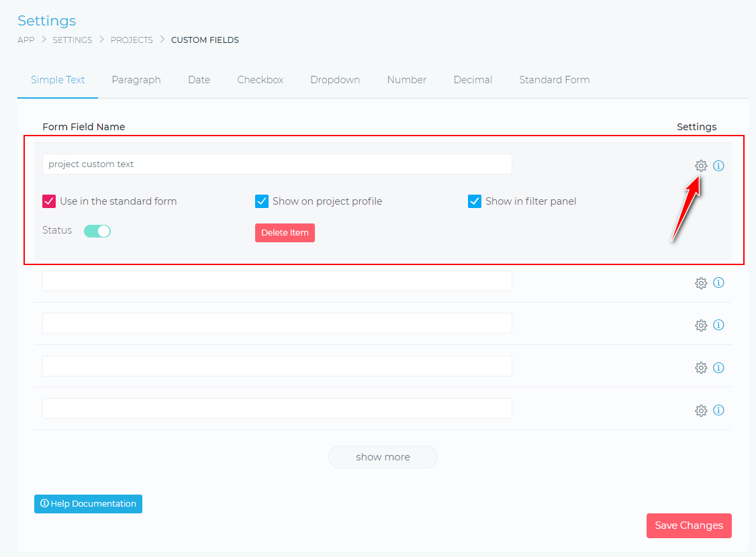
Task: Uncheck Show on project profile
Action: [262, 201]
